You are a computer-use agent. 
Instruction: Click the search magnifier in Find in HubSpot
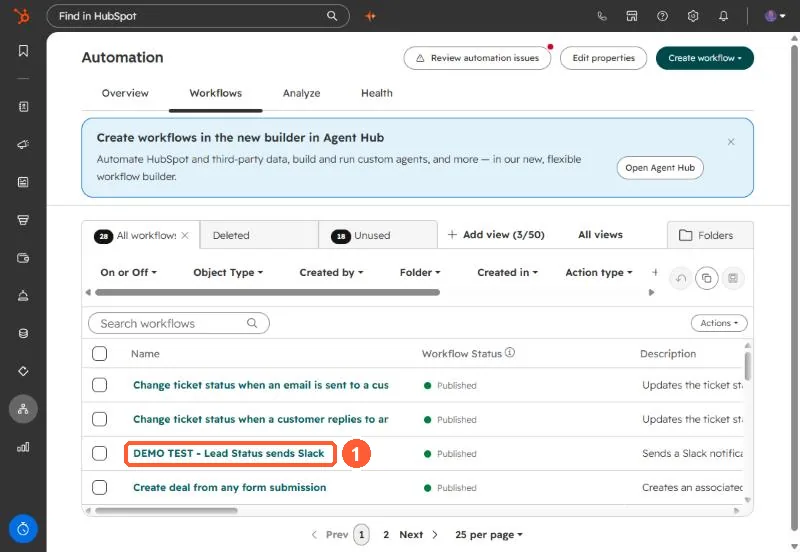pyautogui.click(x=332, y=16)
